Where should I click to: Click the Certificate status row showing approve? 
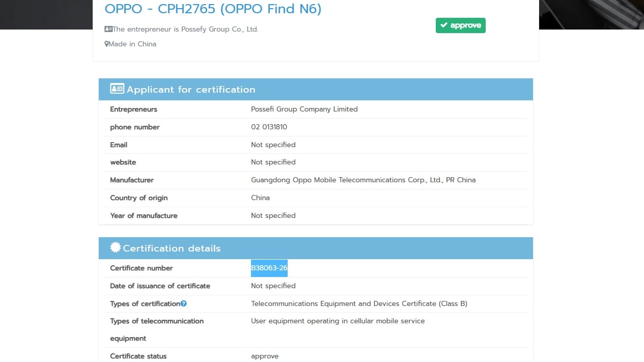tap(264, 356)
